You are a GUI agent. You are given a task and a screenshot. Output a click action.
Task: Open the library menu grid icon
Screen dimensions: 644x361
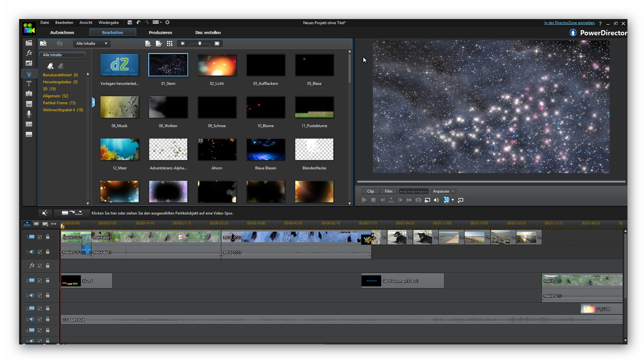[x=170, y=44]
